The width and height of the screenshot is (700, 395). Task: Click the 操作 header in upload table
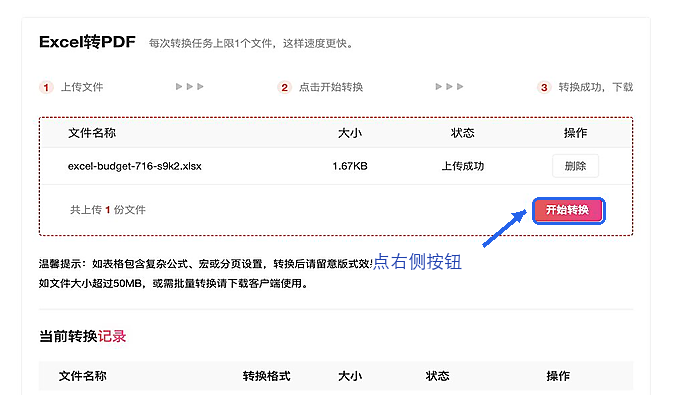pos(575,133)
